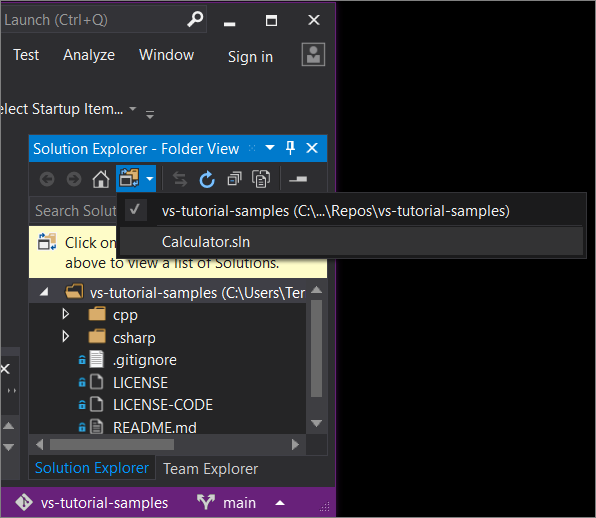This screenshot has width=596, height=518.
Task: Open Select Startup Item dropdown
Action: click(133, 109)
